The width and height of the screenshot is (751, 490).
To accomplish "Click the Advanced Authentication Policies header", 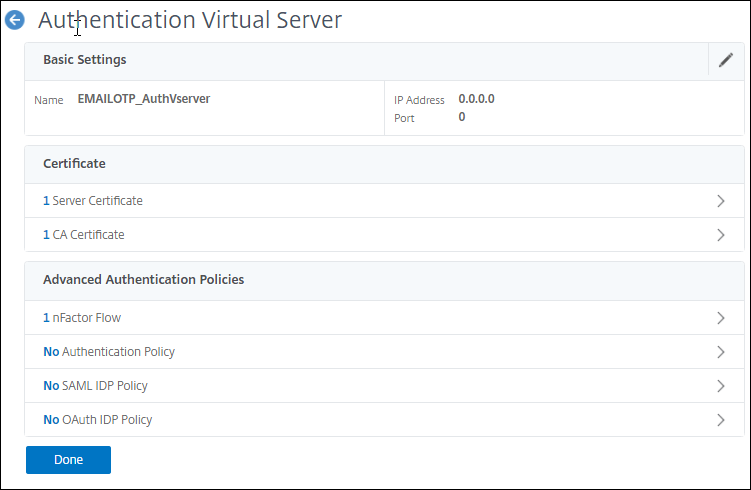I will 143,280.
